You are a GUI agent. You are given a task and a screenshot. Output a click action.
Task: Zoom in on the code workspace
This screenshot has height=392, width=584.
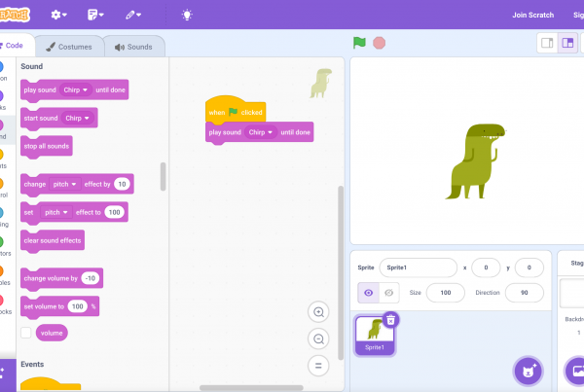[x=318, y=312]
